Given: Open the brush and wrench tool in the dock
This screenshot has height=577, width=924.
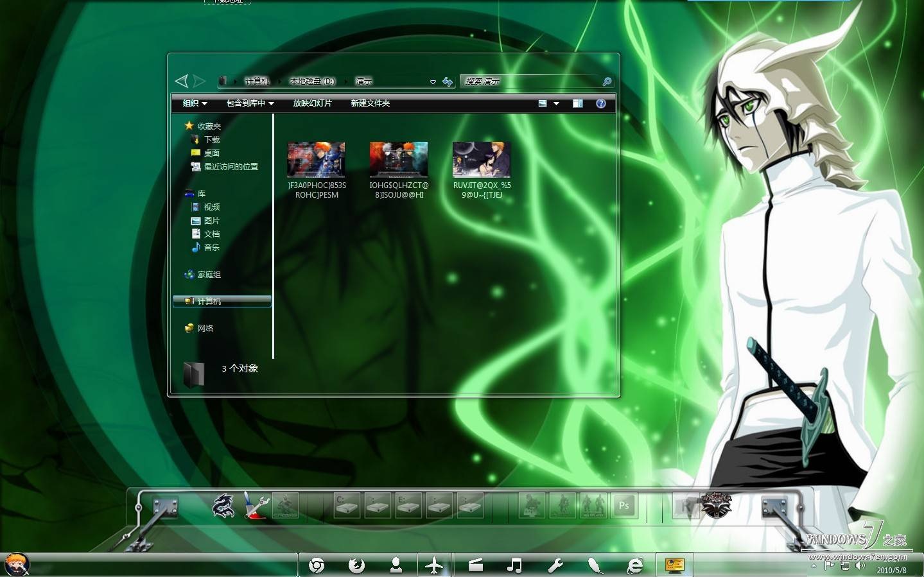Looking at the screenshot, I should (x=256, y=506).
